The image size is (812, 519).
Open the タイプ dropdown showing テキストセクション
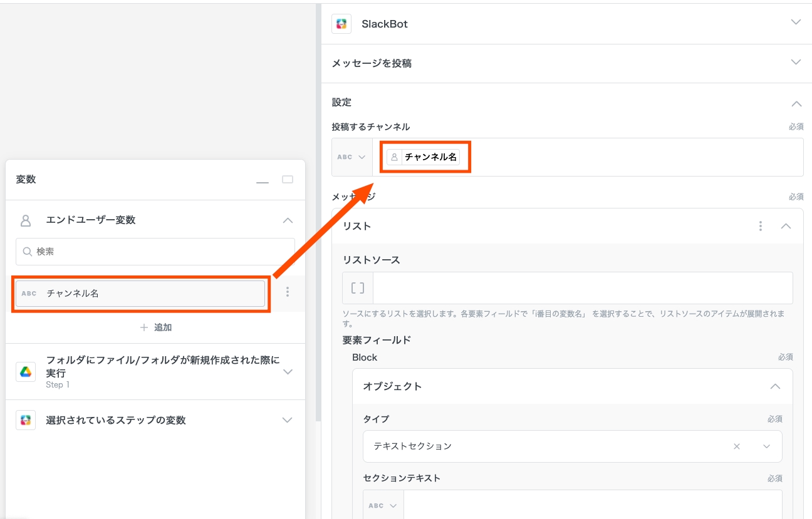point(766,446)
